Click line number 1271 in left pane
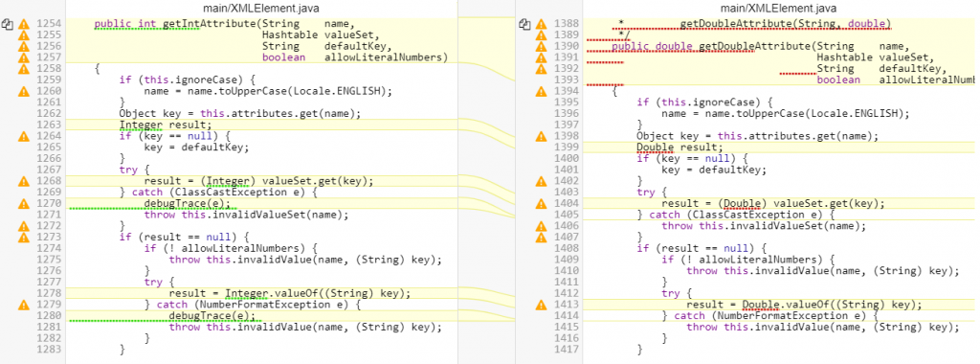The image size is (980, 364). [x=48, y=216]
